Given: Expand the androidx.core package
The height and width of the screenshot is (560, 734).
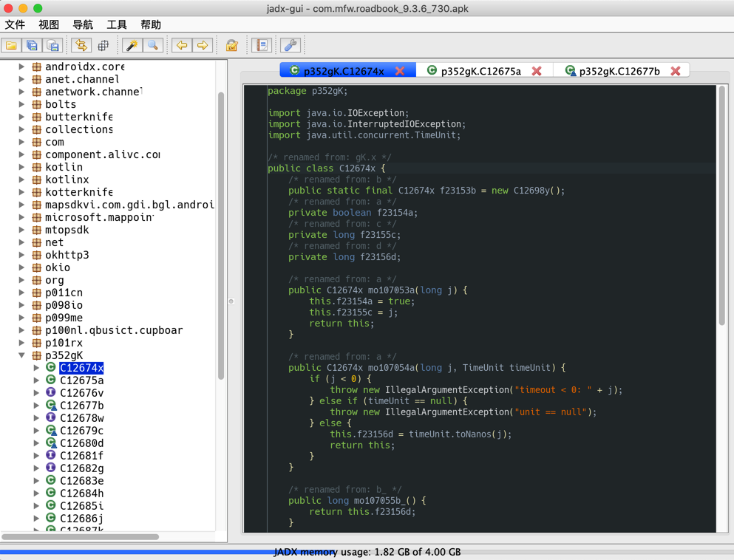Looking at the screenshot, I should 21,66.
